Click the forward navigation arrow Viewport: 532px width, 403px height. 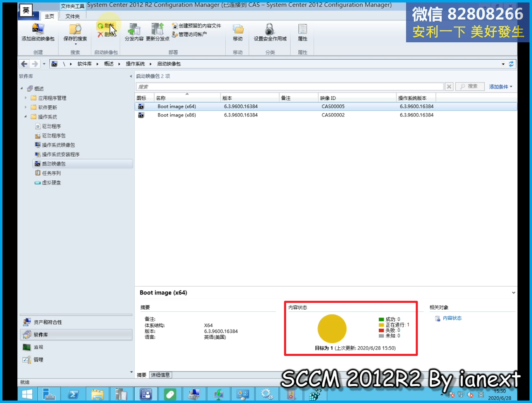coord(35,64)
